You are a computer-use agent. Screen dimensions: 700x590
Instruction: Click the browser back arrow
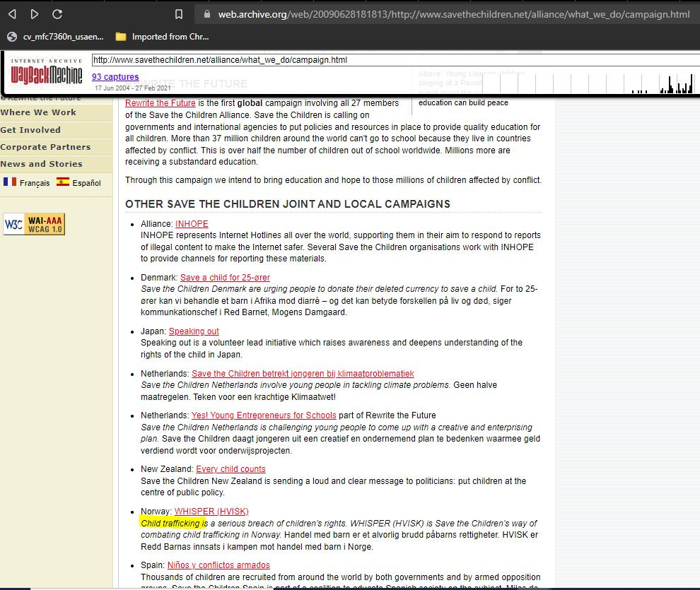coord(12,14)
